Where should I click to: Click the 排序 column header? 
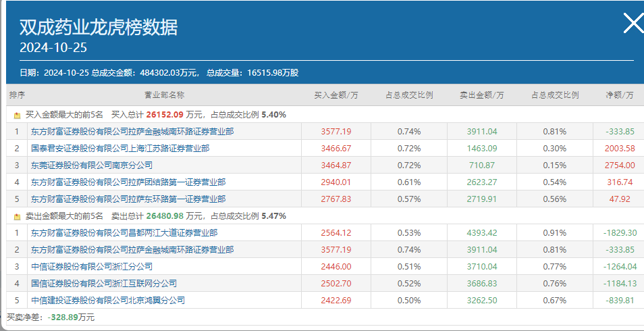coord(17,95)
